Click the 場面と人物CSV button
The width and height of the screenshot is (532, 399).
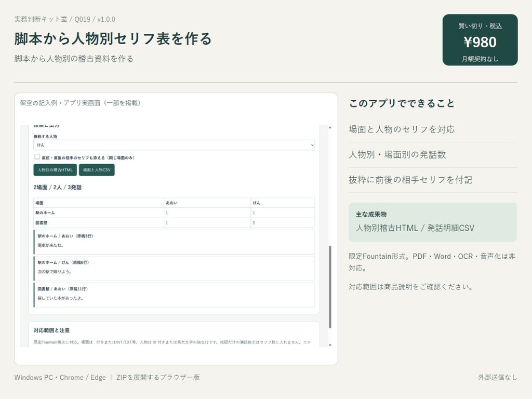(x=97, y=170)
